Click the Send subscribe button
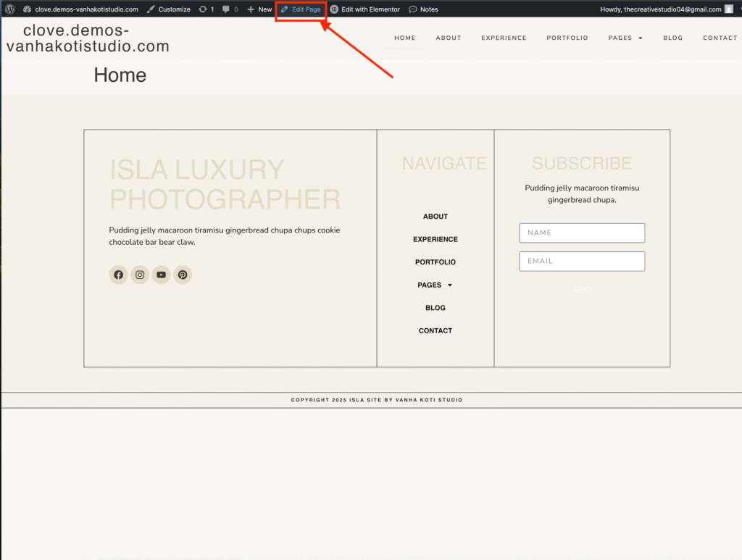 point(582,290)
